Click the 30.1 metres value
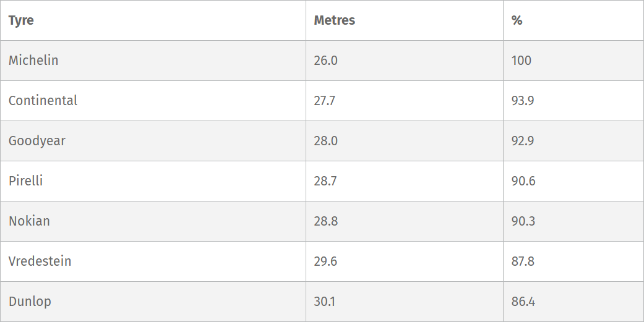Viewport: 644px width, 322px height. [325, 302]
